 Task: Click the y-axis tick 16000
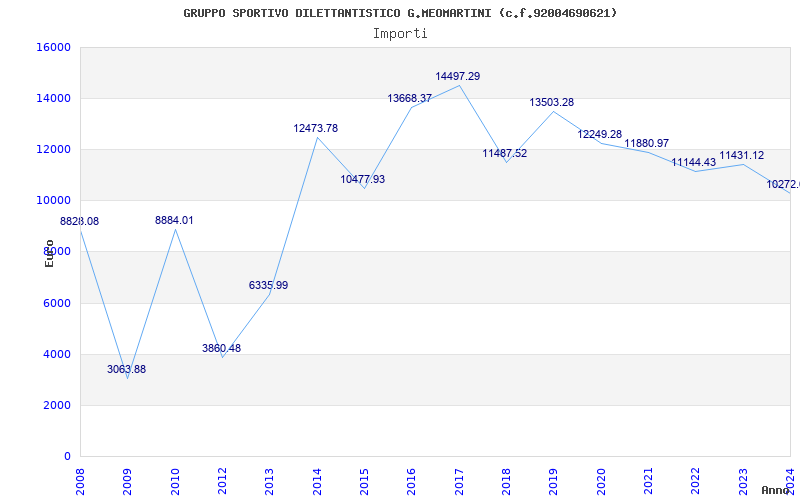[x=53, y=47]
